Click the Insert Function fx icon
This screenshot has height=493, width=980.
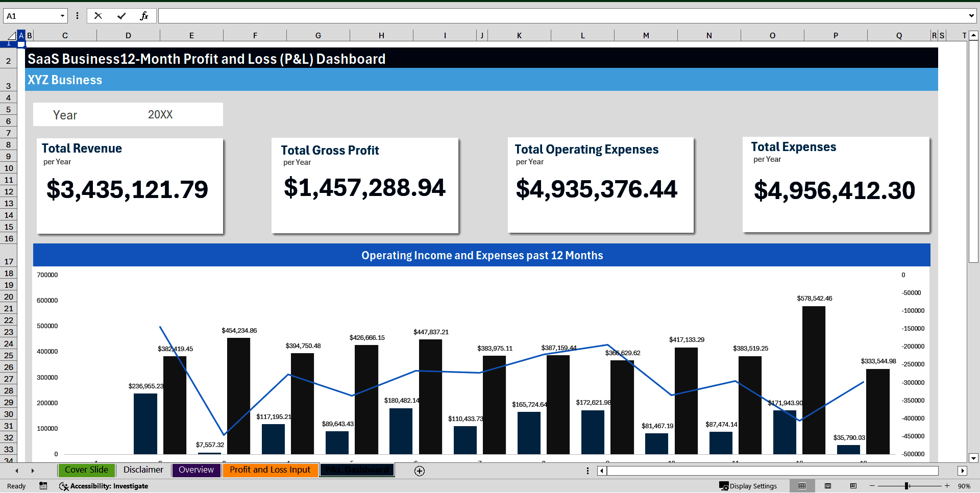pos(144,15)
